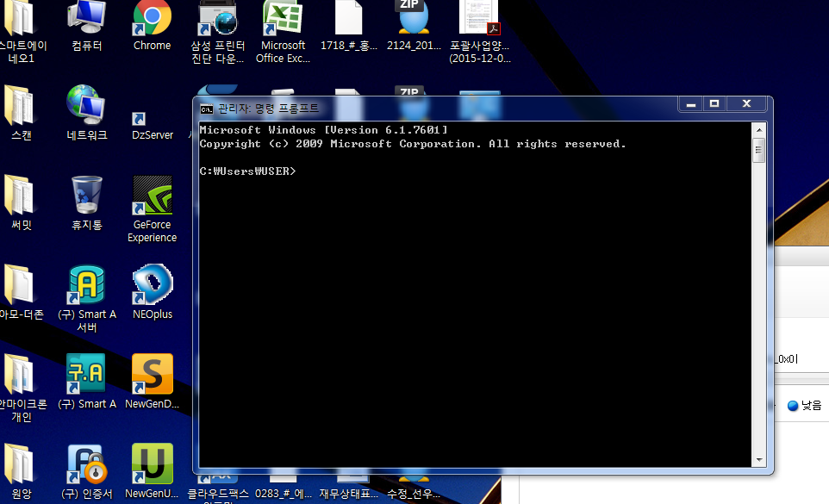This screenshot has width=829, height=504.
Task: Open the 0283_#_에... file icon label
Action: click(x=284, y=494)
